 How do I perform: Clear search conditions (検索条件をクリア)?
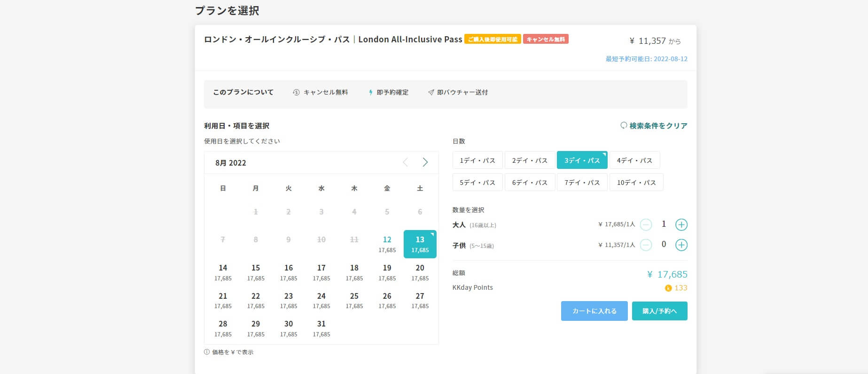point(654,126)
